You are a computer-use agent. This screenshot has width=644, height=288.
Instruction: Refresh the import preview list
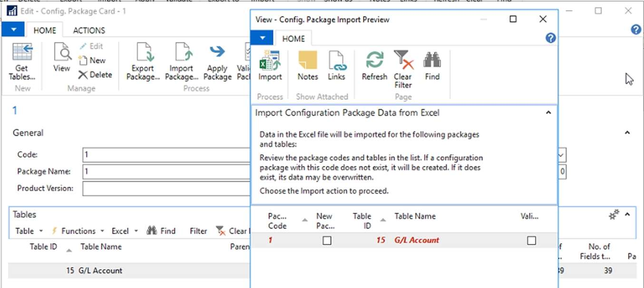click(374, 61)
